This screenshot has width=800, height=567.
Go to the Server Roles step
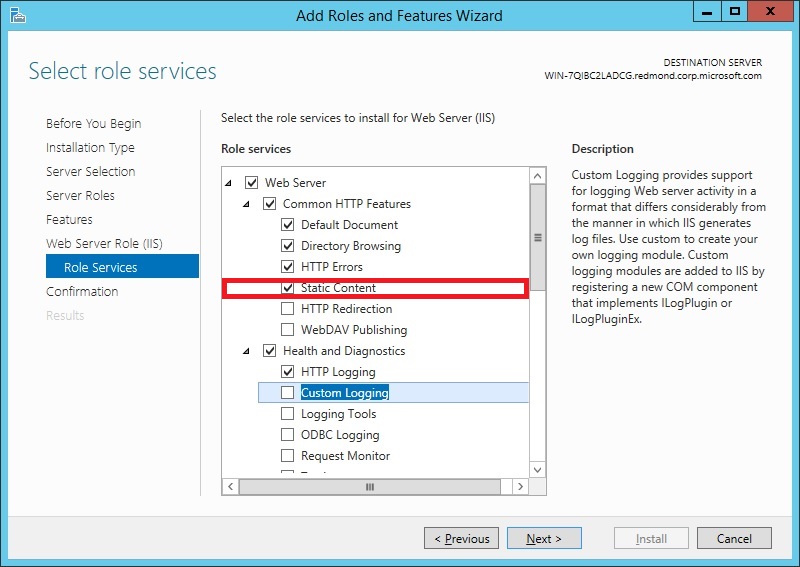pos(80,195)
